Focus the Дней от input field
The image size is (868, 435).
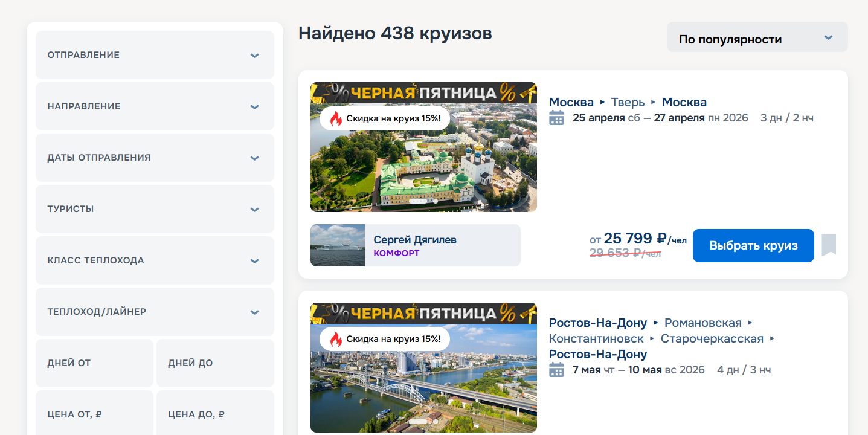coord(94,363)
